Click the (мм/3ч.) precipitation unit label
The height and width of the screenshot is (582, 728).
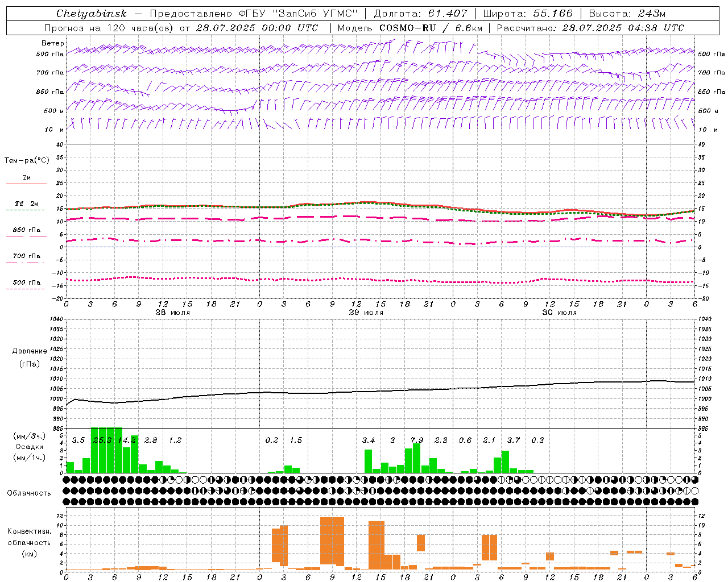coord(29,436)
